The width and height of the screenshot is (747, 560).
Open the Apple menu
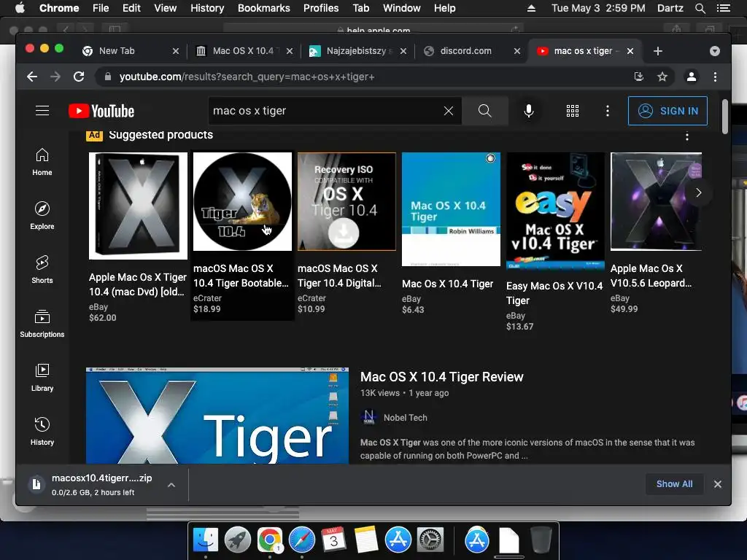pos(20,7)
